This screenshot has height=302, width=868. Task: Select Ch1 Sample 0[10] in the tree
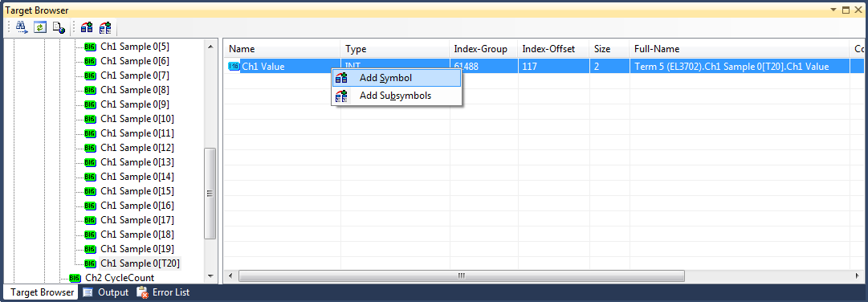click(x=137, y=119)
